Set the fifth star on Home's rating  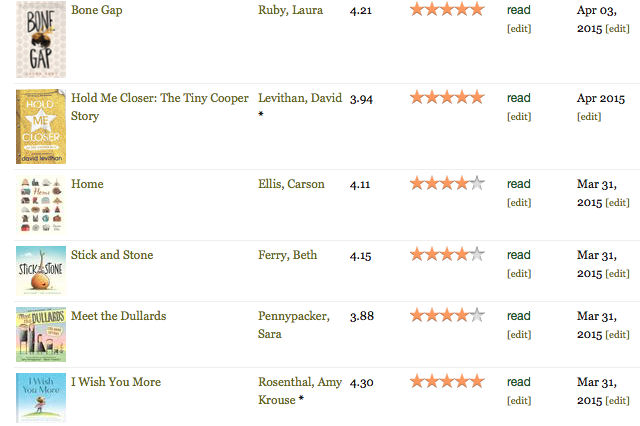(x=477, y=184)
